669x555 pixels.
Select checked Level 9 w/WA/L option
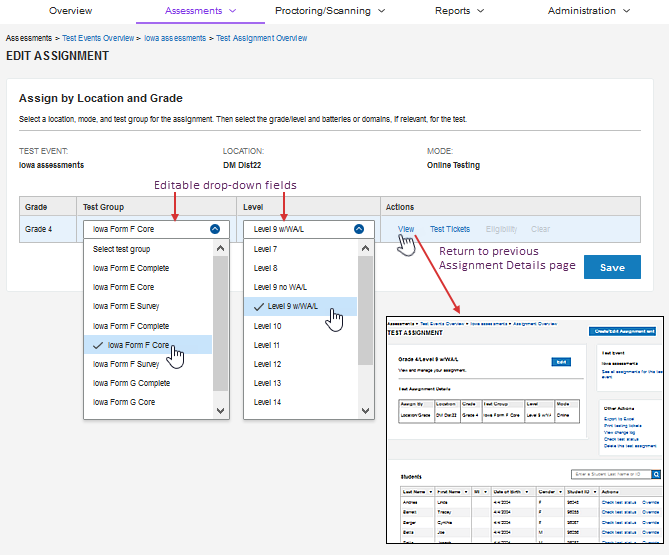pos(301,306)
